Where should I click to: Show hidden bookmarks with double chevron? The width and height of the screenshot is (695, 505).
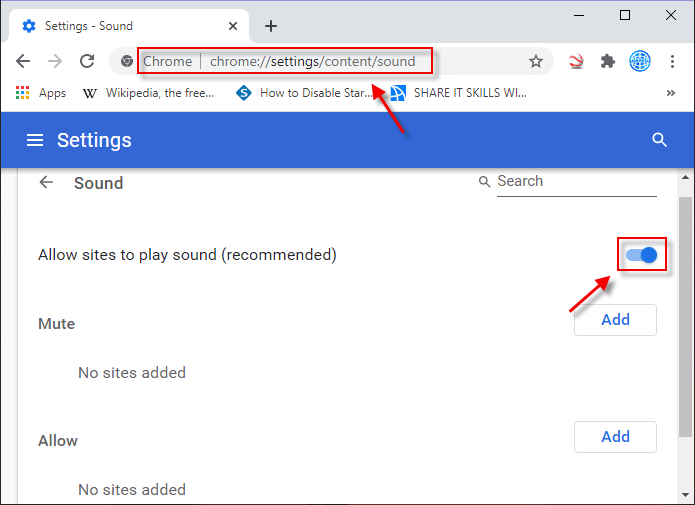pyautogui.click(x=671, y=93)
